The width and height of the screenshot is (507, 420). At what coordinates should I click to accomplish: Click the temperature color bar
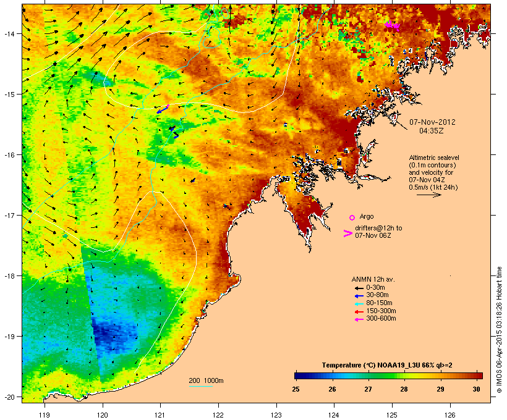(x=388, y=376)
